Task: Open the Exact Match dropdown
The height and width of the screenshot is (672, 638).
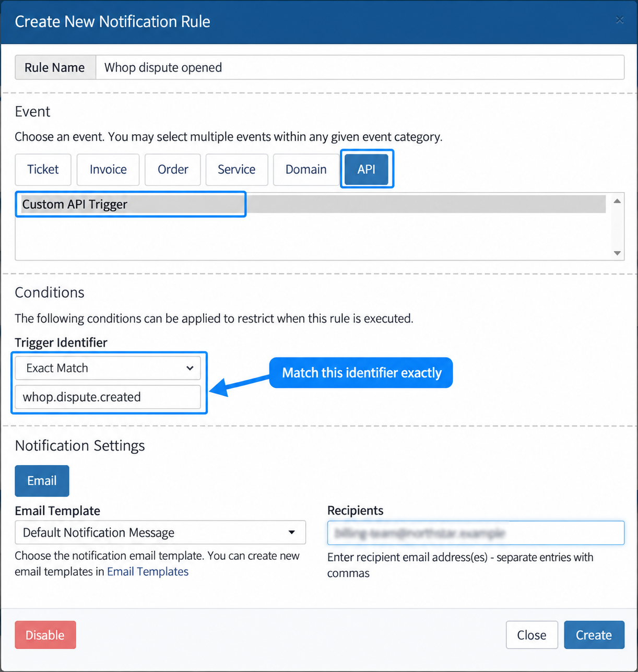Action: click(x=108, y=368)
